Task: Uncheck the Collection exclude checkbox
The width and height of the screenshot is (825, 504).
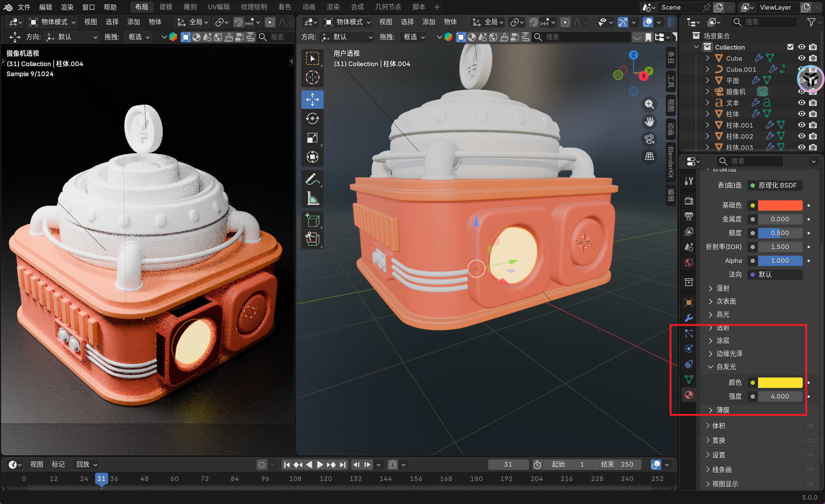Action: pos(790,47)
